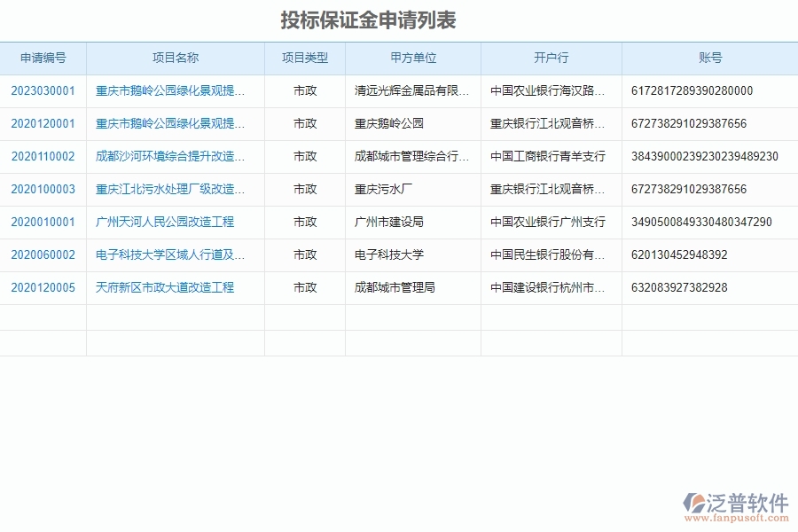The height and width of the screenshot is (532, 798).
Task: Open 电子科技大学区域人行道 project
Action: [168, 255]
